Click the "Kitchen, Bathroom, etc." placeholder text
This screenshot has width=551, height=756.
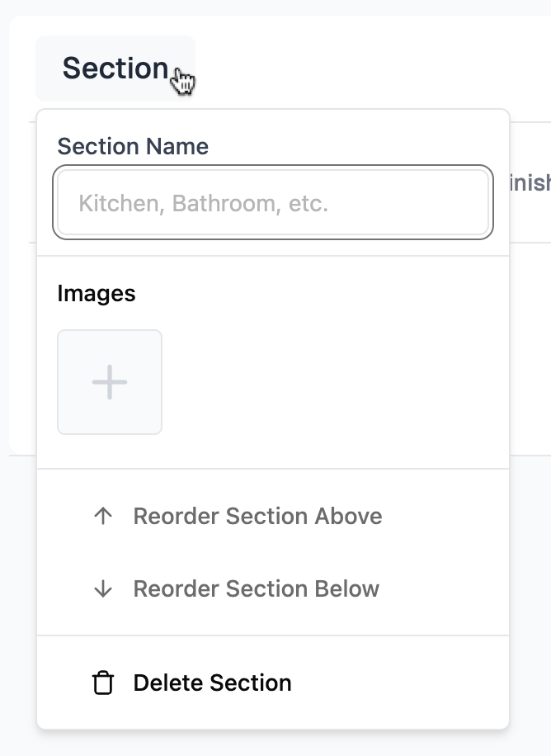pos(204,203)
